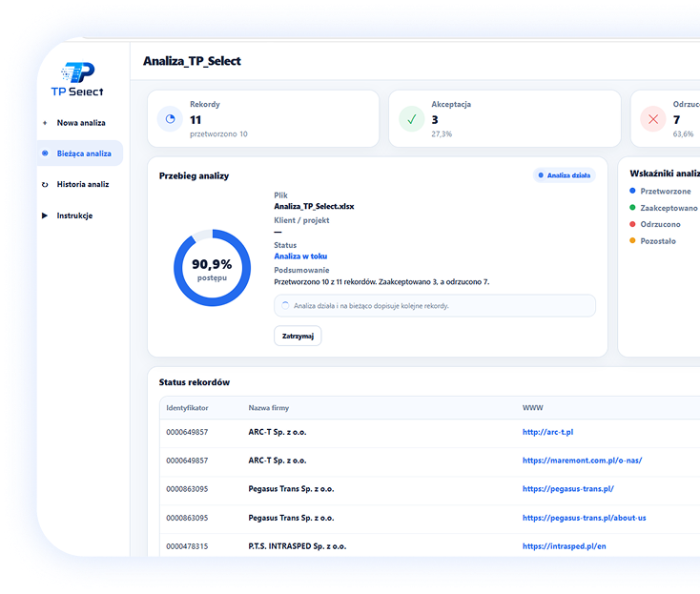This screenshot has width=700, height=594.
Task: Click the TP Select logo
Action: 77,79
